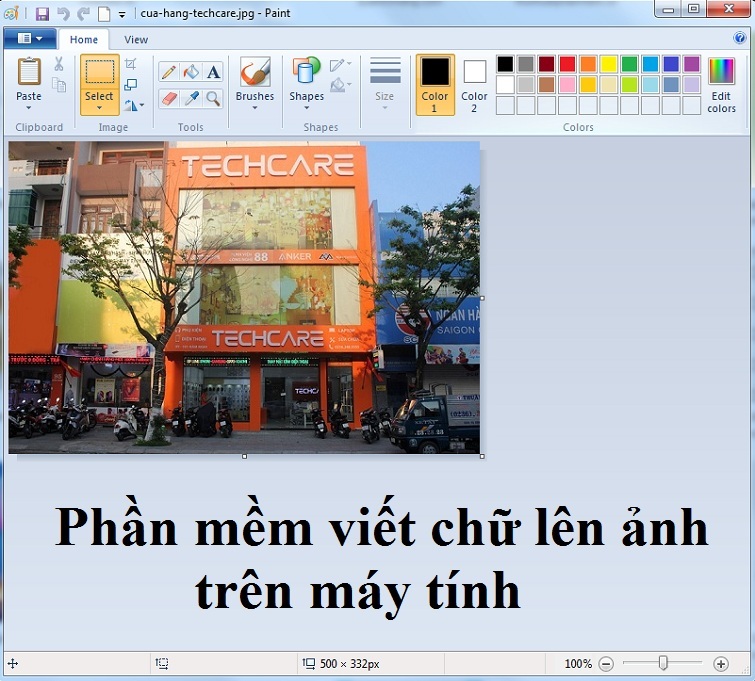This screenshot has height=681, width=755.
Task: Click the Zoom in plus button
Action: [x=721, y=664]
